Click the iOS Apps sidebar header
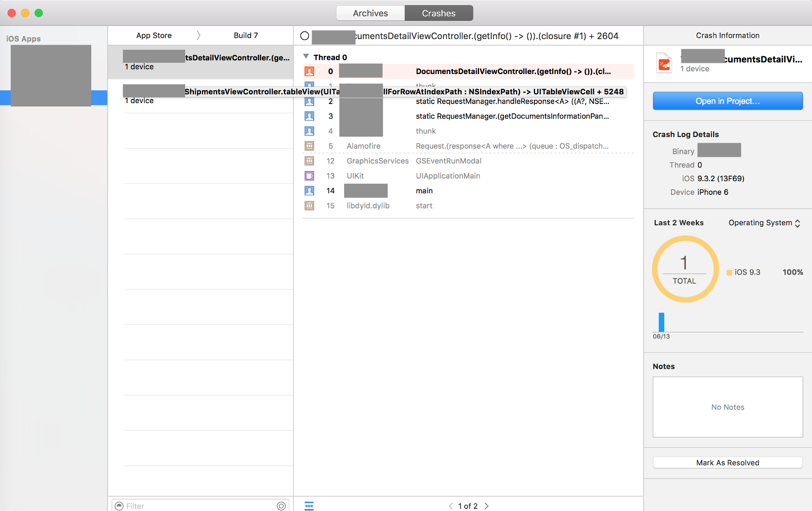This screenshot has height=511, width=812. point(23,39)
